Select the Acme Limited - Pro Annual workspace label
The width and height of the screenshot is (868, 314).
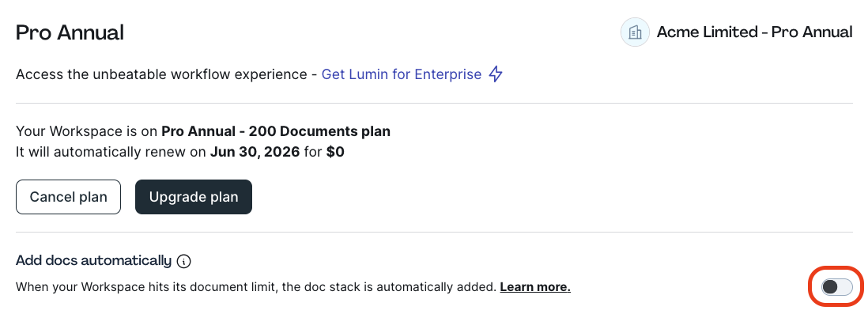coord(754,32)
